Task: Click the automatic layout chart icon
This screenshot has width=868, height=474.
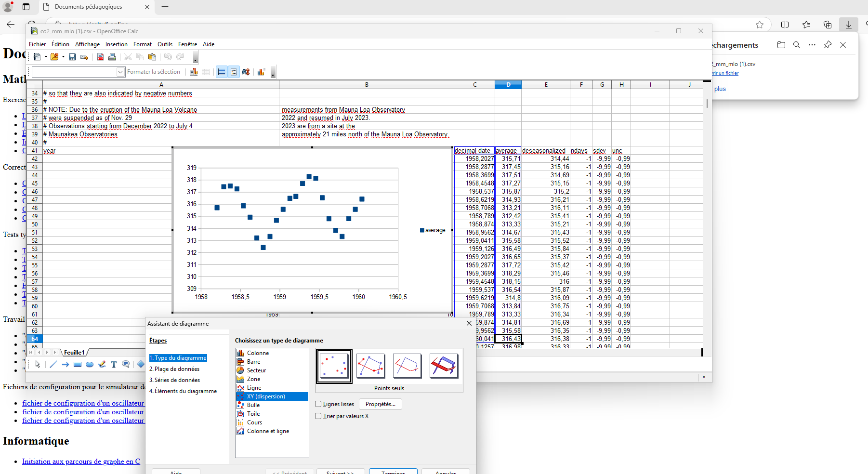Action: 261,72
